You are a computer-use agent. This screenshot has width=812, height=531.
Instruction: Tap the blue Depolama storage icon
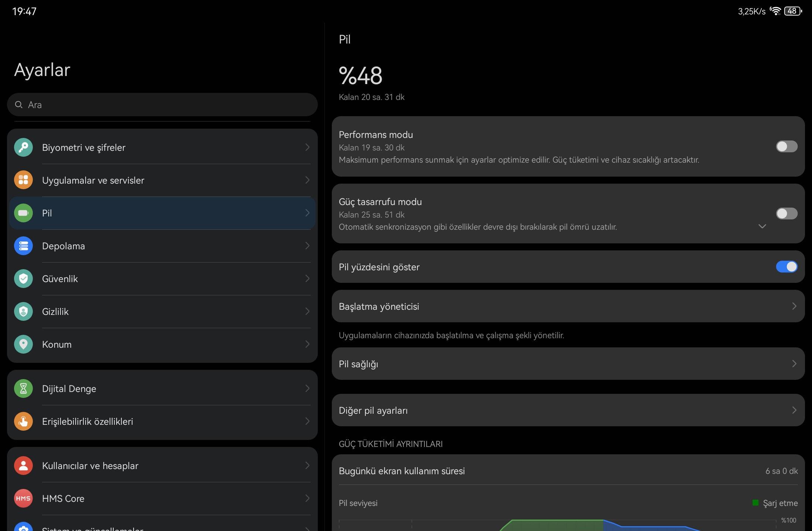23,246
